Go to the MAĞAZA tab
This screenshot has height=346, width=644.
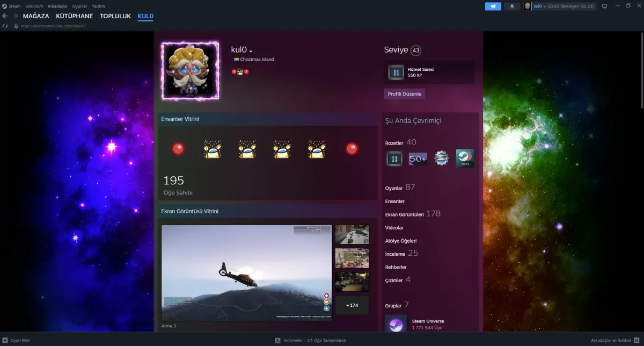(x=36, y=16)
